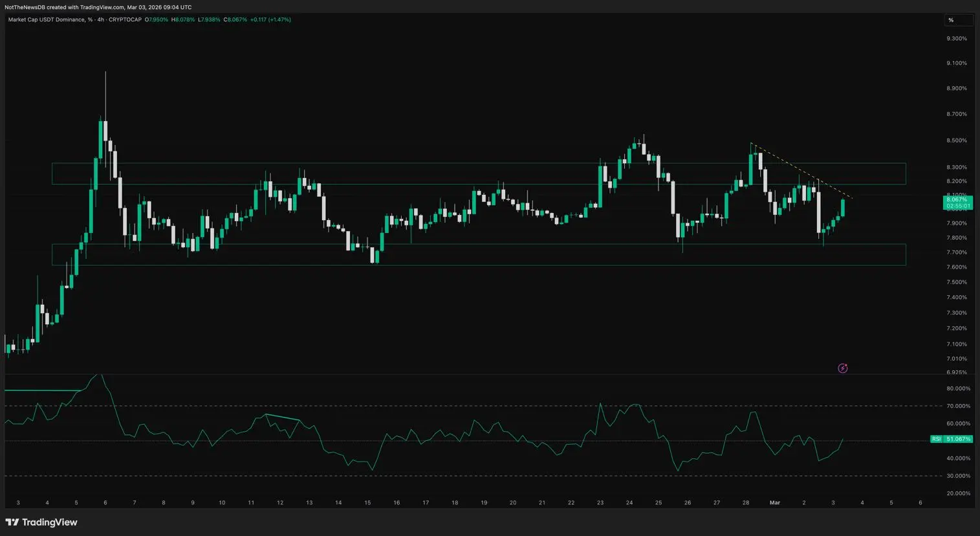The image size is (980, 536).
Task: Click the '7.900%' price axis label
Action: (957, 223)
